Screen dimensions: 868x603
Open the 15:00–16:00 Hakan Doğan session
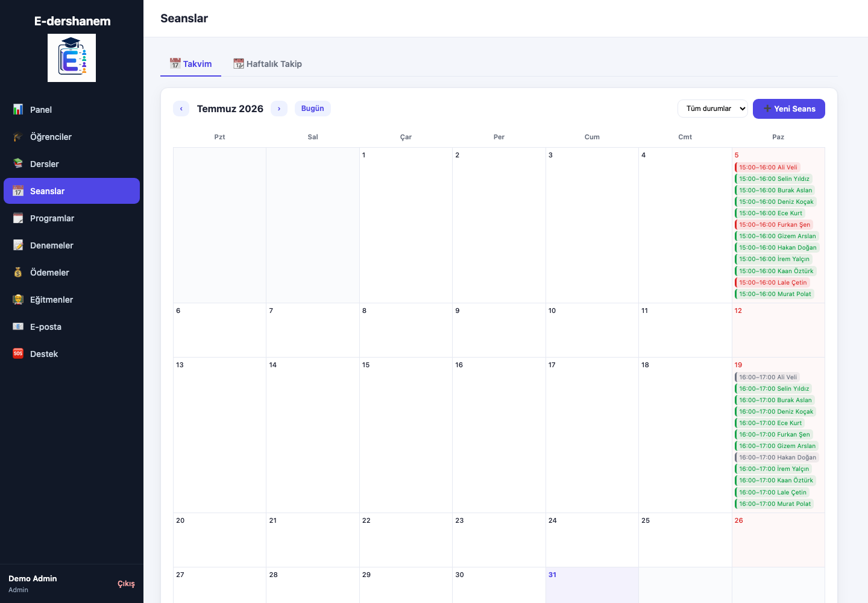tap(777, 248)
